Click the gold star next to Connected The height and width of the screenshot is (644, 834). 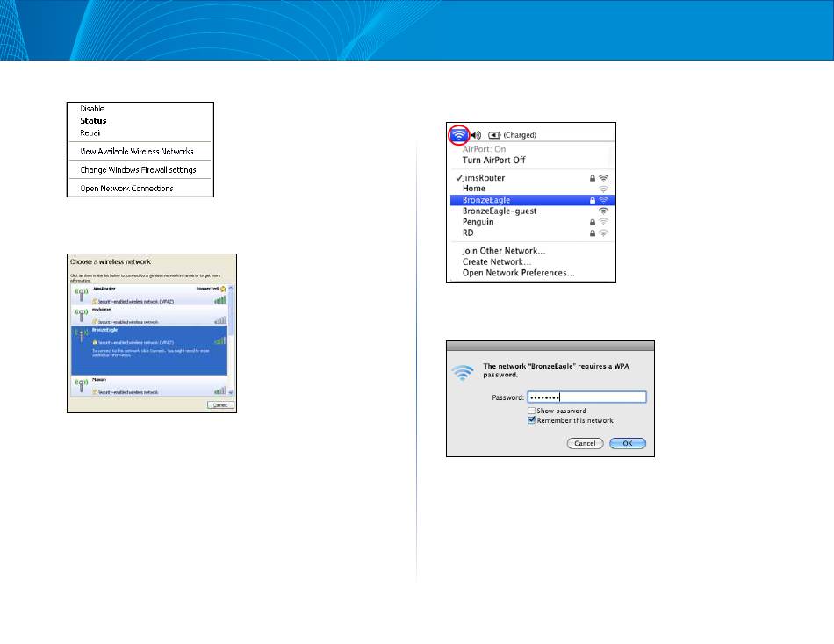coord(223,289)
